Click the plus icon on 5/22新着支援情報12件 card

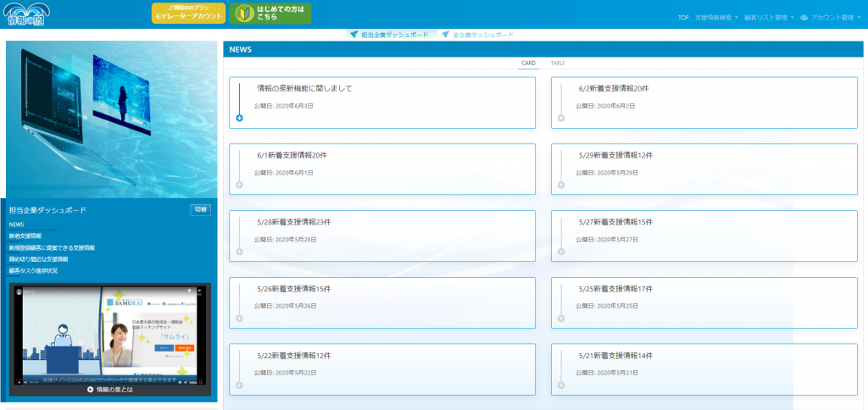click(240, 385)
